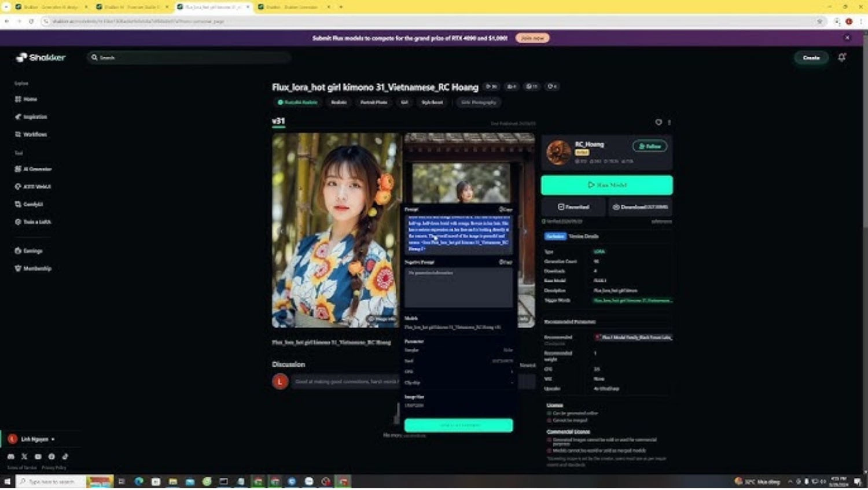Click the highlighted Prompt text in the popup
The height and width of the screenshot is (490, 868).
coord(458,234)
